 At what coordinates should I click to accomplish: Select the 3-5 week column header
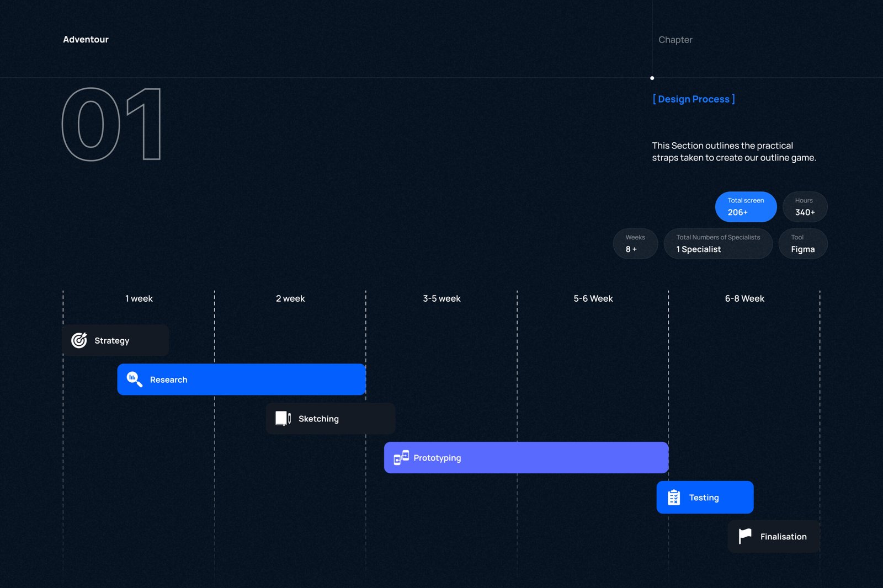(441, 298)
